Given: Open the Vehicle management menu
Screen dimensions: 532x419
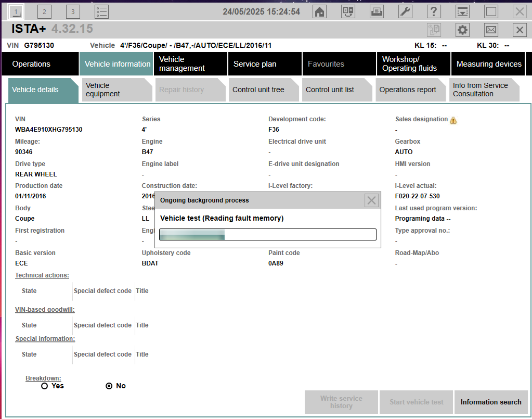Looking at the screenshot, I should (x=190, y=64).
